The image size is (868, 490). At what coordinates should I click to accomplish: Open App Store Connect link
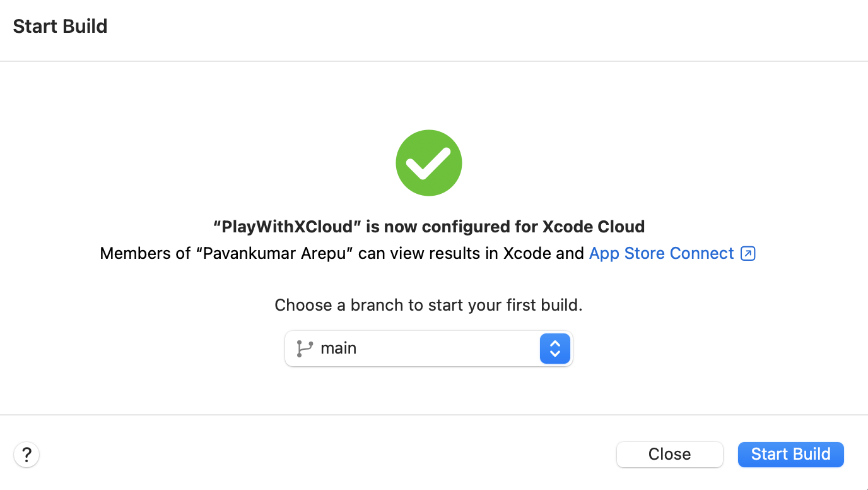tap(661, 253)
